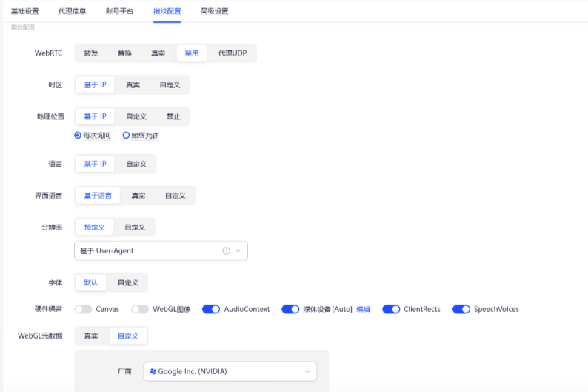The height and width of the screenshot is (392, 588).
Task: Set 地理位置 to 自定义
Action: pos(136,116)
